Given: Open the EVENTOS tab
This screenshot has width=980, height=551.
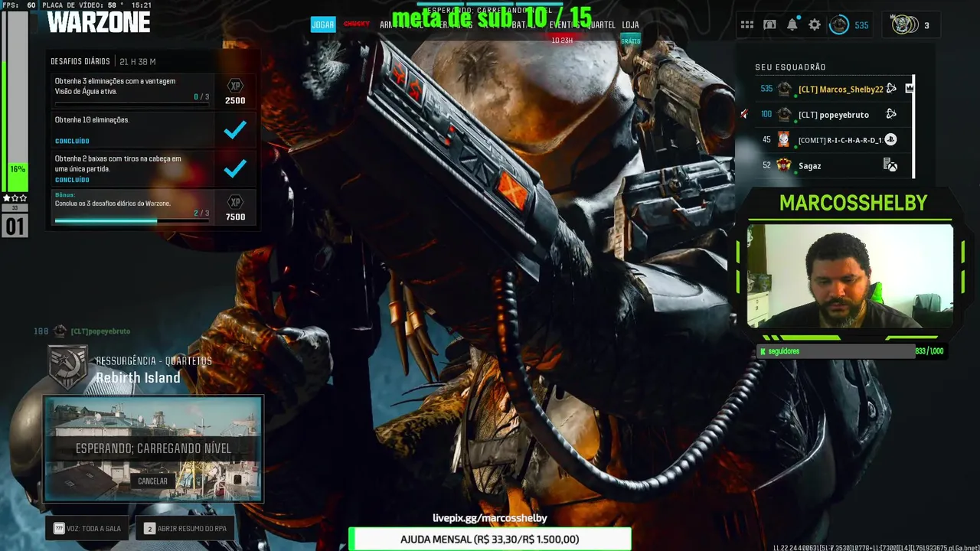Looking at the screenshot, I should [564, 25].
